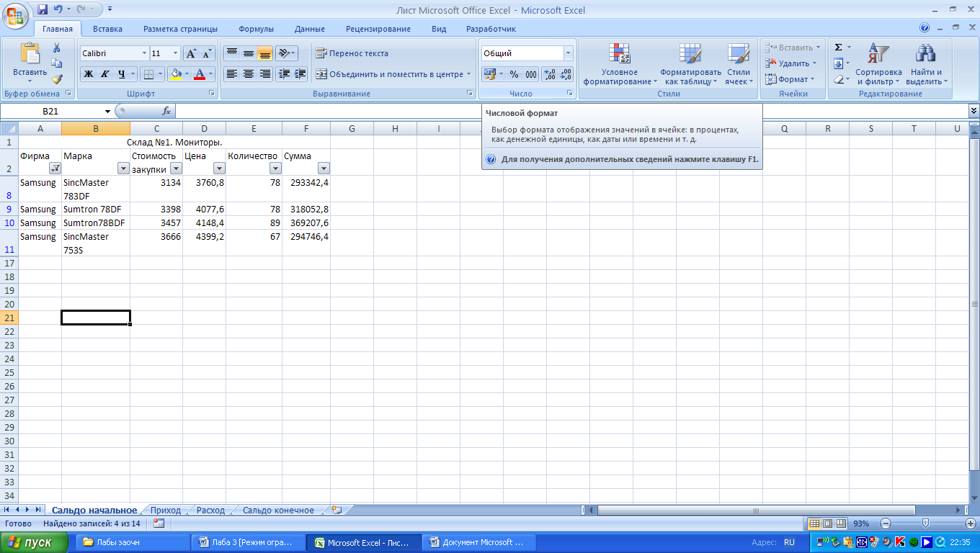Image resolution: width=980 pixels, height=553 pixels.
Task: Open text orientation options
Action: (x=286, y=53)
